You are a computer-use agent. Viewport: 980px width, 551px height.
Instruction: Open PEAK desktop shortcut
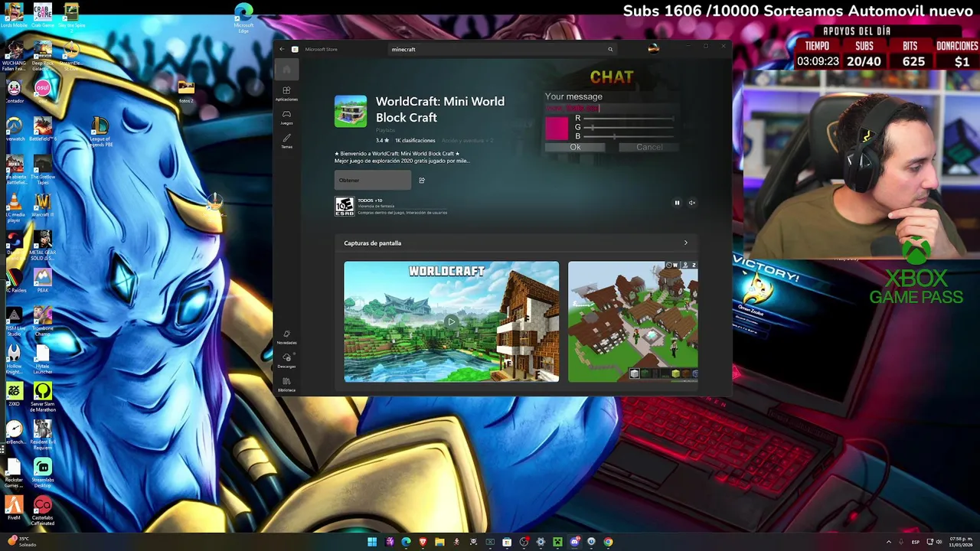(x=43, y=280)
